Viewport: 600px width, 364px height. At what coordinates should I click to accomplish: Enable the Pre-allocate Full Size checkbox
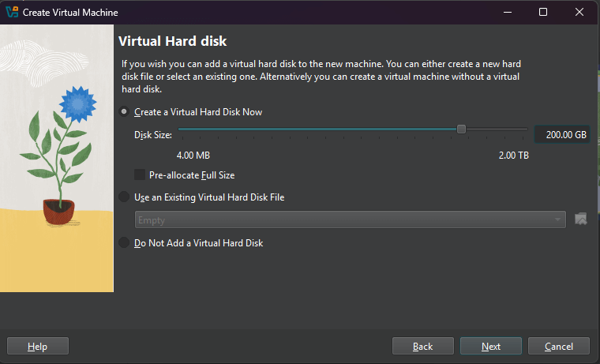click(x=141, y=174)
